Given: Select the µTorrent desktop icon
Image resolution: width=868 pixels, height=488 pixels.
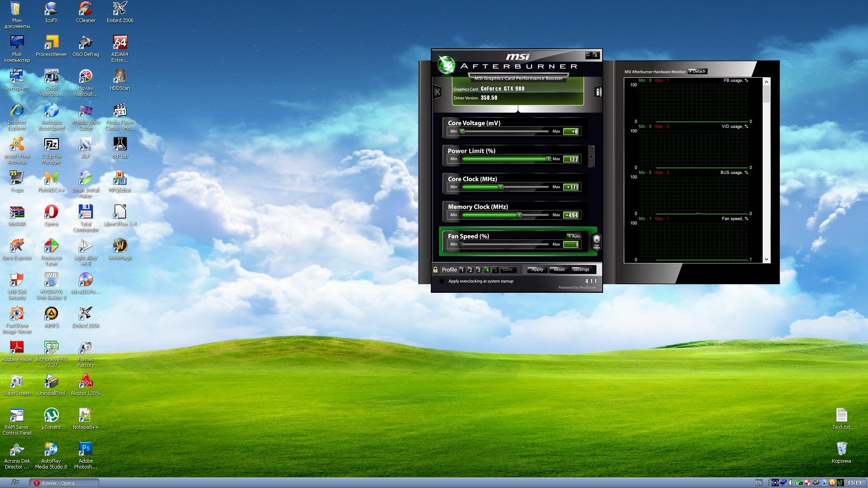Looking at the screenshot, I should tap(51, 419).
